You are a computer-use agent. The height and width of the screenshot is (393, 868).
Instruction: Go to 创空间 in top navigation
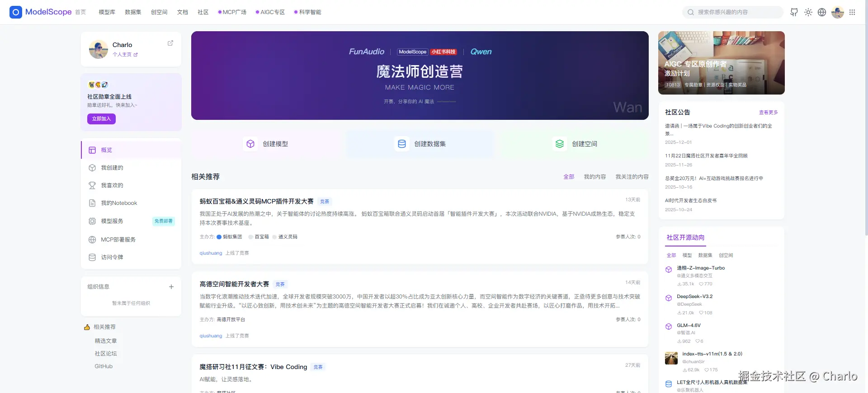[159, 12]
